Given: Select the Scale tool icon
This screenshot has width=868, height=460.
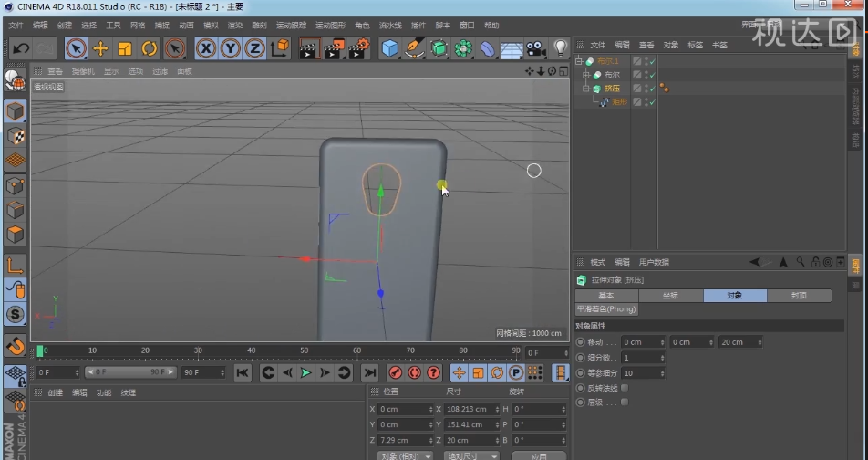Looking at the screenshot, I should tap(125, 48).
